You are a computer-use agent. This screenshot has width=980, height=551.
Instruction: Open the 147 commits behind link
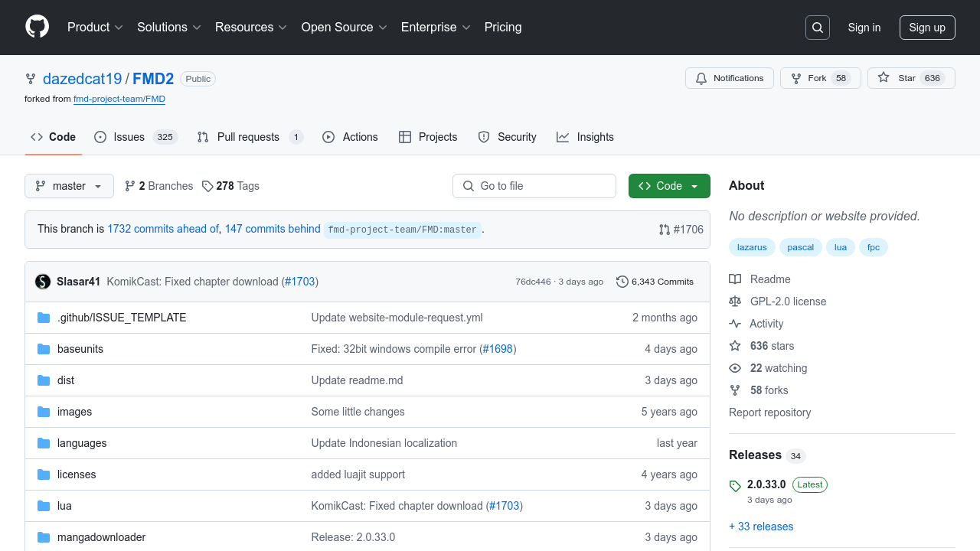tap(273, 229)
